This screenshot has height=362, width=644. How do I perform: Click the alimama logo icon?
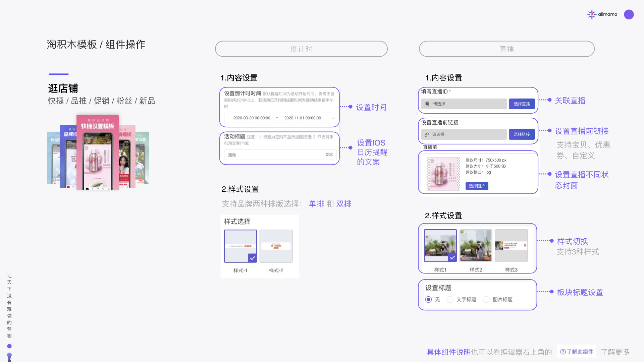click(x=592, y=14)
